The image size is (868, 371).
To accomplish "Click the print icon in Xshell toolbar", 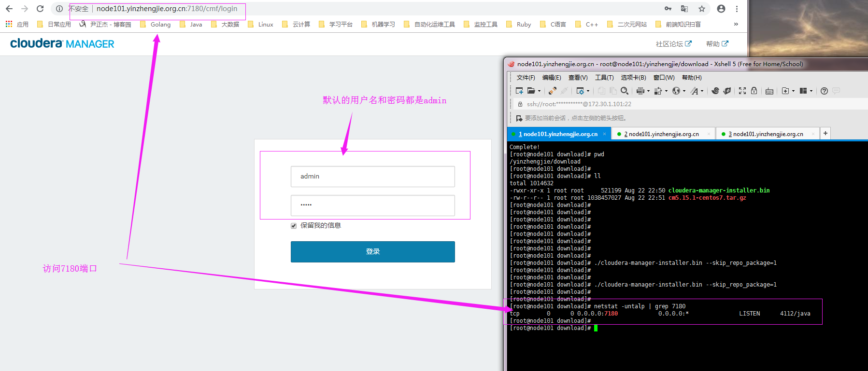I will (640, 91).
